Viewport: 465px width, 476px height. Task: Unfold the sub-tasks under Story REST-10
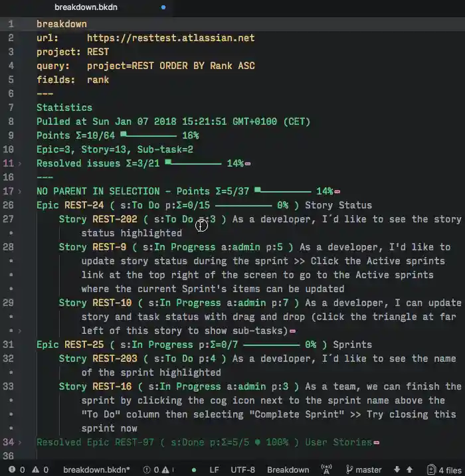pyautogui.click(x=20, y=331)
